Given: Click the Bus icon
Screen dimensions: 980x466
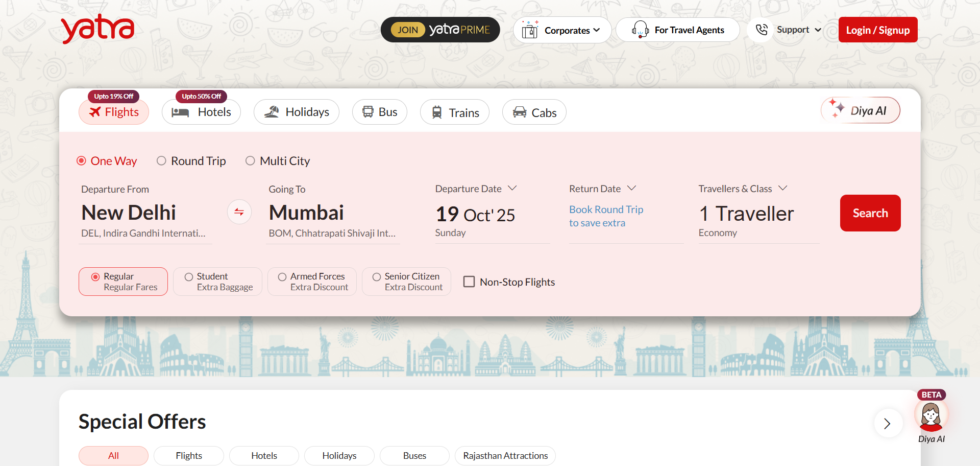Looking at the screenshot, I should (367, 112).
